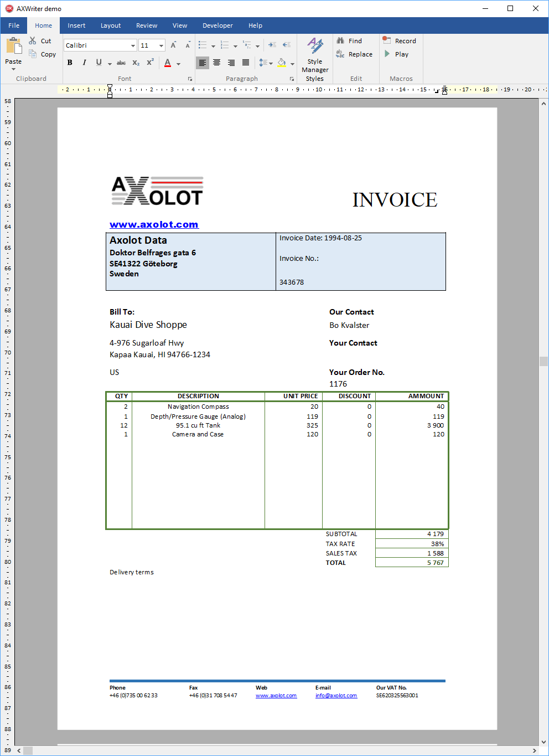Click the Delivery terms text

132,572
